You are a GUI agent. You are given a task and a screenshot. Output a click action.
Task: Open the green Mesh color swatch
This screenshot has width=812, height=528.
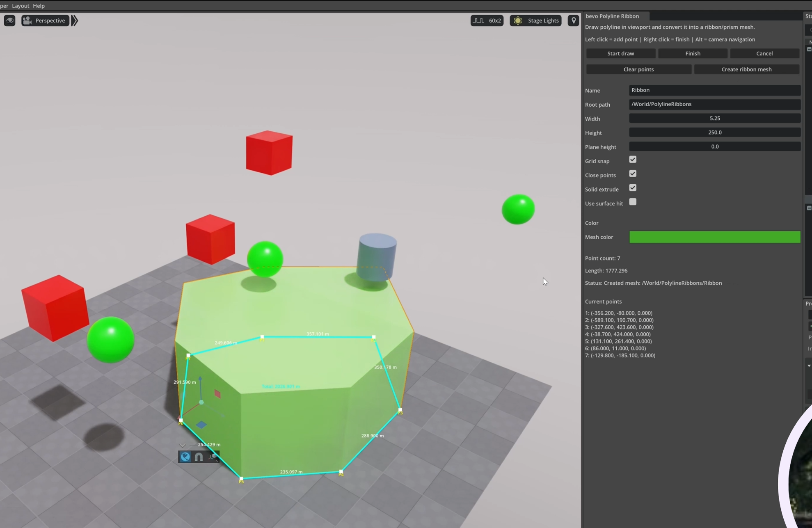tap(715, 237)
